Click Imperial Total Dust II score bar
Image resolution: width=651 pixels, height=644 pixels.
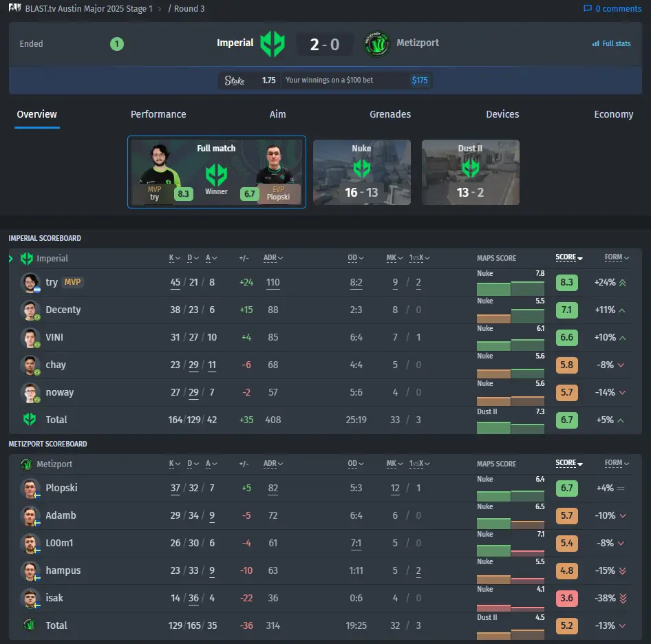[493, 427]
